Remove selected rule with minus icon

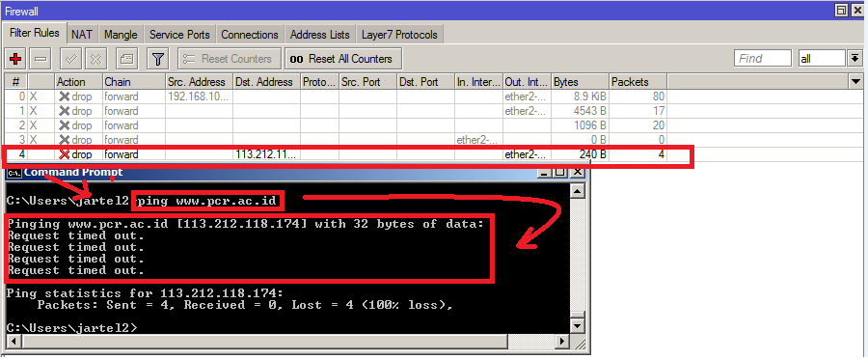click(x=41, y=59)
